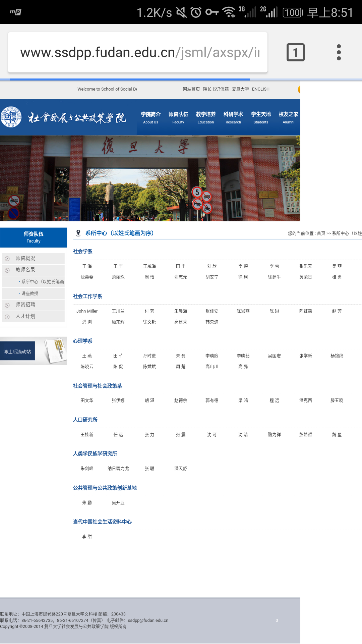Click the 社会学系 section heading
This screenshot has width=362, height=644.
click(83, 252)
